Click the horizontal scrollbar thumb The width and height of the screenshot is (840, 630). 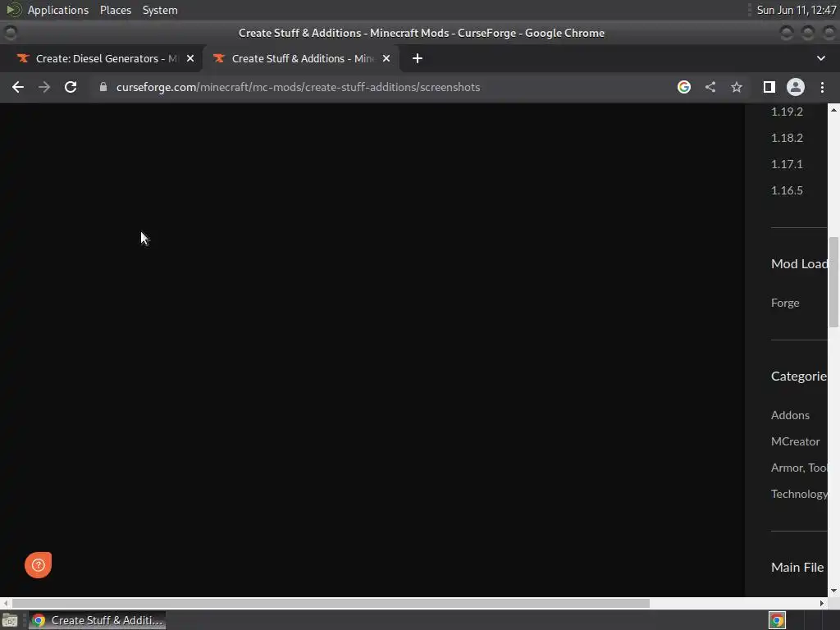coord(331,603)
